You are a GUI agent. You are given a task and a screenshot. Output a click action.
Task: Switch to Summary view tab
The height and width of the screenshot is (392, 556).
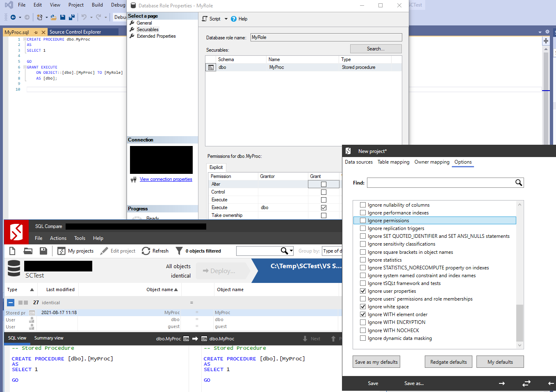[49, 338]
